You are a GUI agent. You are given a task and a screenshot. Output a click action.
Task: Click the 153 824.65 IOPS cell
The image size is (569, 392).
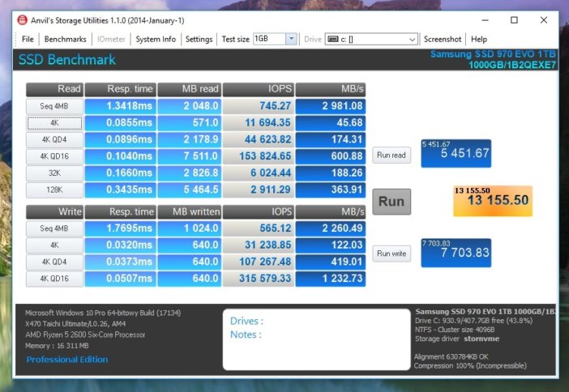[259, 156]
